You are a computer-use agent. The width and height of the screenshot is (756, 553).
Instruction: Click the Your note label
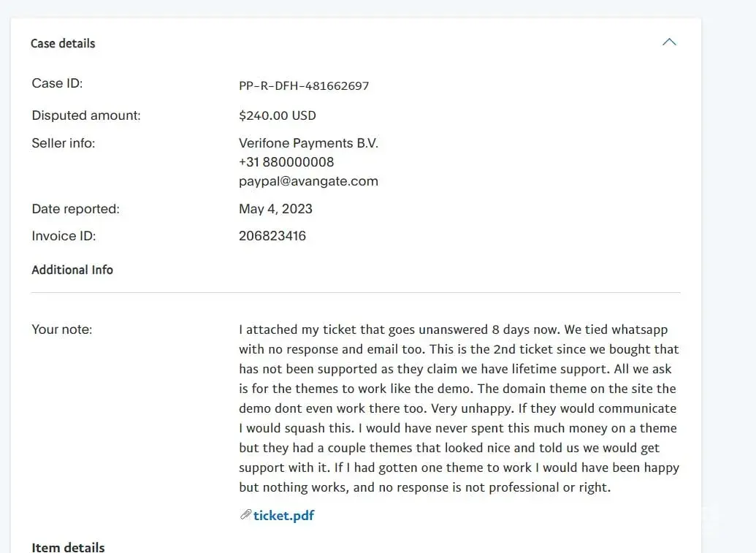62,329
